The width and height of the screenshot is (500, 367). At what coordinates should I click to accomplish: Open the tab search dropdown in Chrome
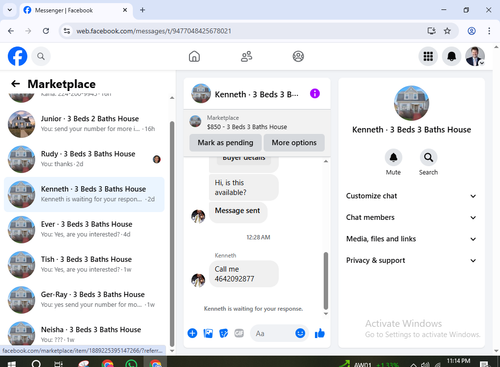10,10
